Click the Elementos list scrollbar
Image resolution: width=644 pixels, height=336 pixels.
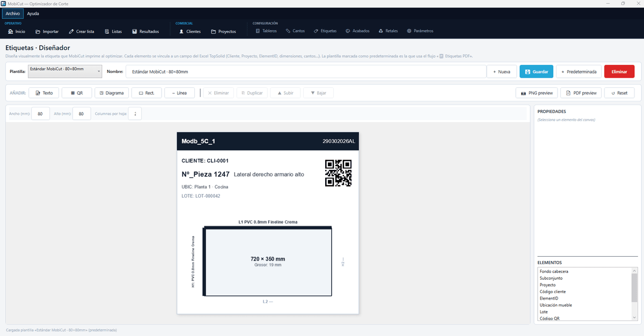pyautogui.click(x=634, y=294)
